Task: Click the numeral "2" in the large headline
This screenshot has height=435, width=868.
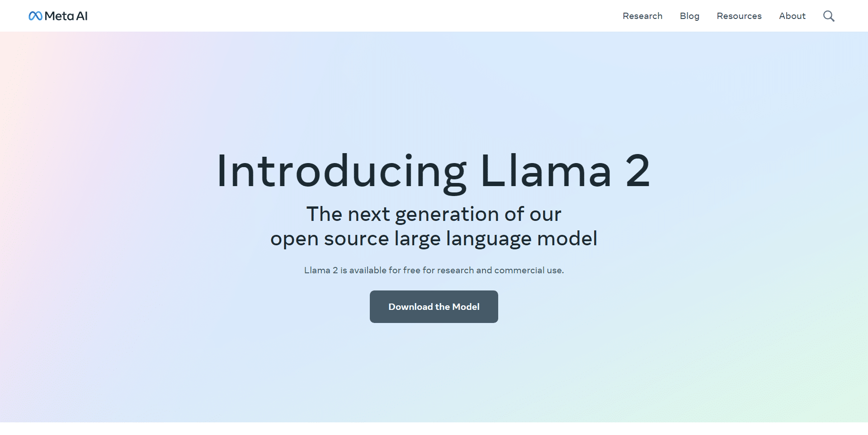Action: tap(638, 171)
